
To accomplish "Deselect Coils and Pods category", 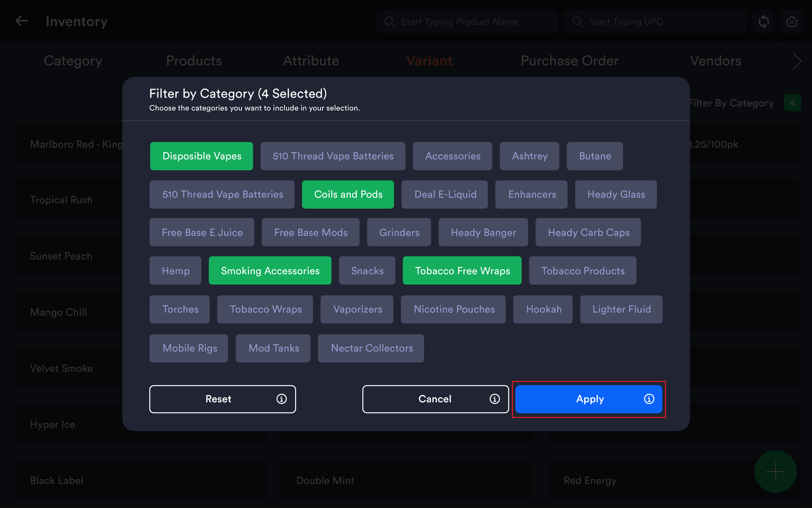I will tap(348, 195).
